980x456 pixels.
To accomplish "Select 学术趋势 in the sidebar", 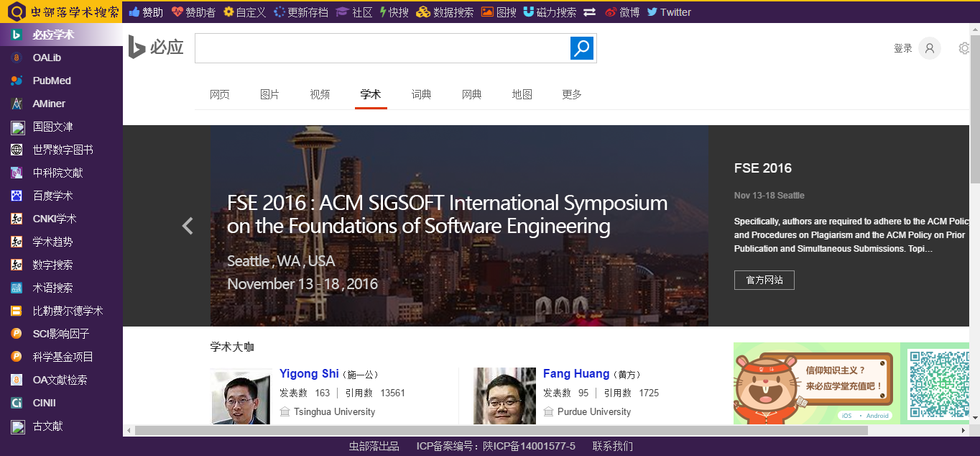I will 61,242.
